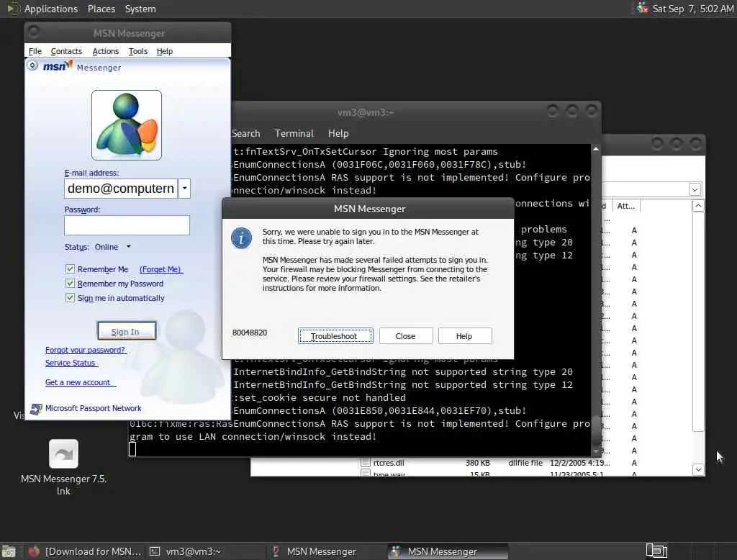This screenshot has width=737, height=560.
Task: Open the Terminal menu in terminal window
Action: (x=294, y=134)
